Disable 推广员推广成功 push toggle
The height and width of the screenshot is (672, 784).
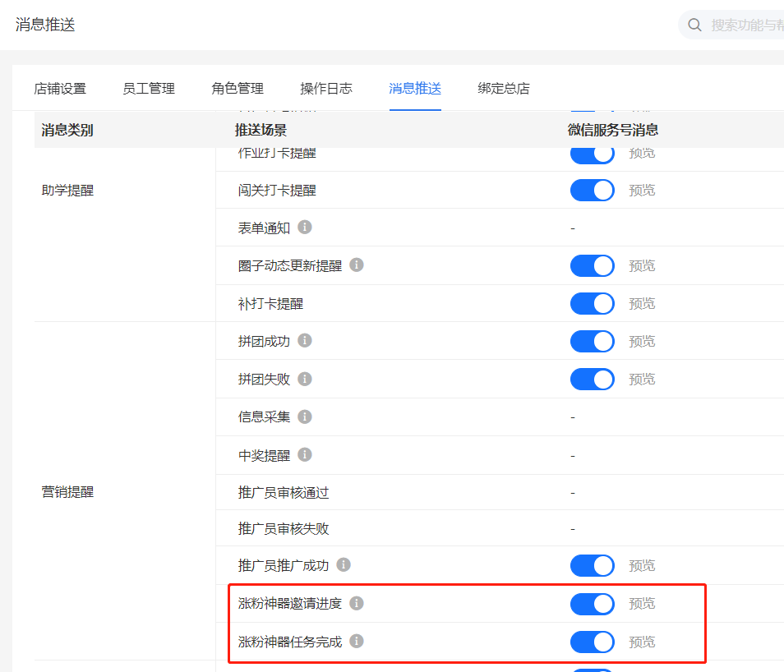click(x=593, y=565)
